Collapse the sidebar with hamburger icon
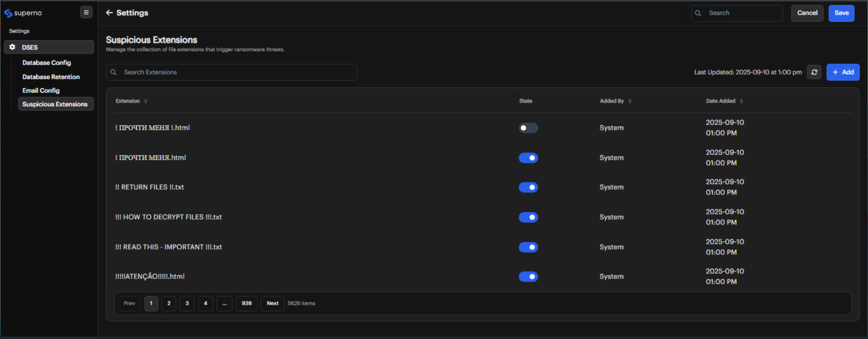 pyautogui.click(x=86, y=12)
